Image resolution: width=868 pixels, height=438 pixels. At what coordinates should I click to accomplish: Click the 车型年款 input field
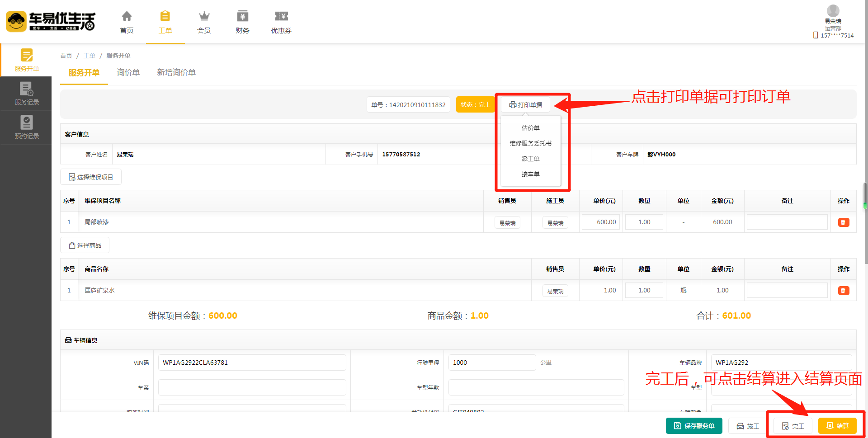536,387
